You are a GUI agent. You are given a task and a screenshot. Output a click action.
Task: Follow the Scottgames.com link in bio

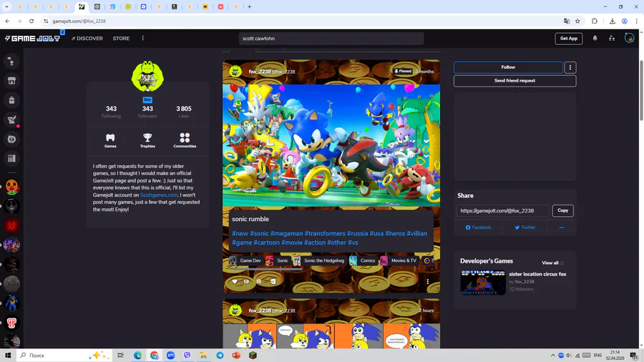pyautogui.click(x=159, y=195)
